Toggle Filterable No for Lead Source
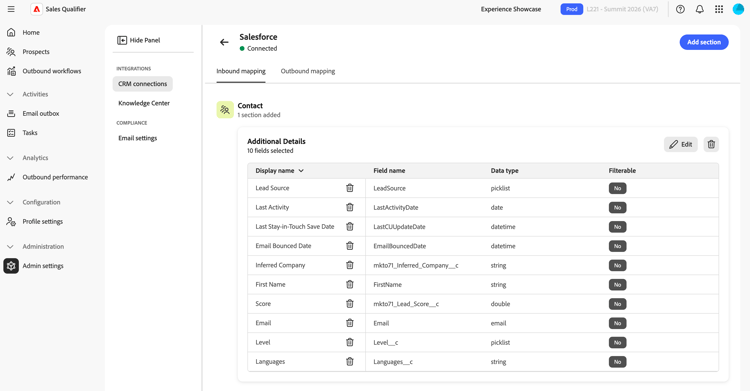 coord(618,188)
